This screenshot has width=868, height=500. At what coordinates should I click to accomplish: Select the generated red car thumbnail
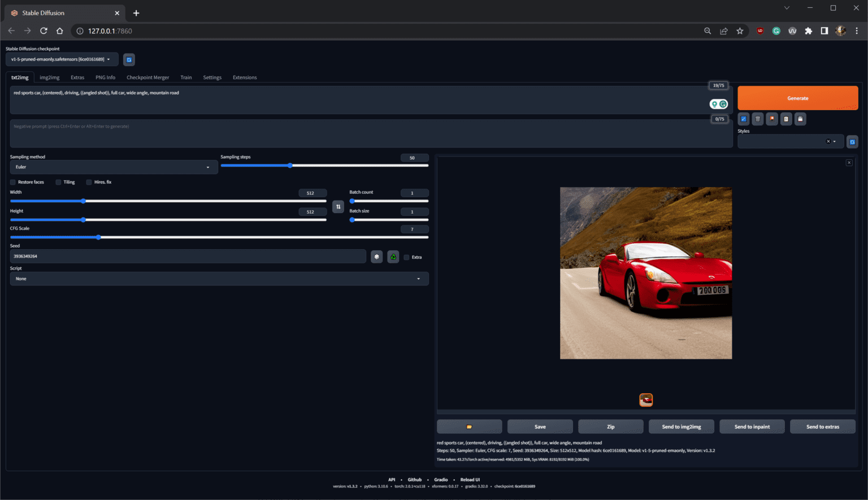pyautogui.click(x=645, y=399)
